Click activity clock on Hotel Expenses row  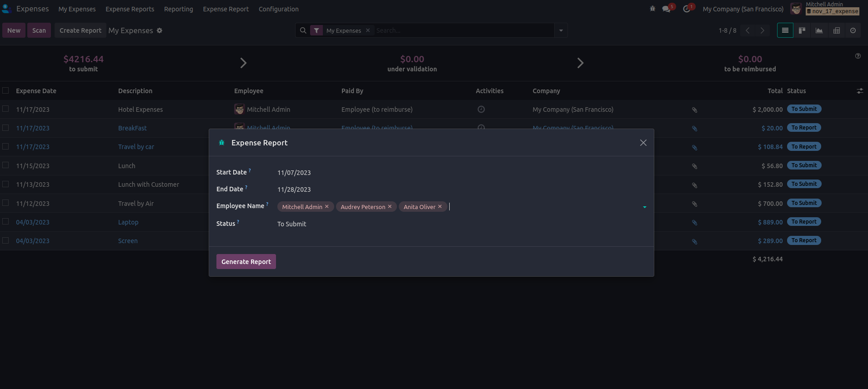point(481,109)
